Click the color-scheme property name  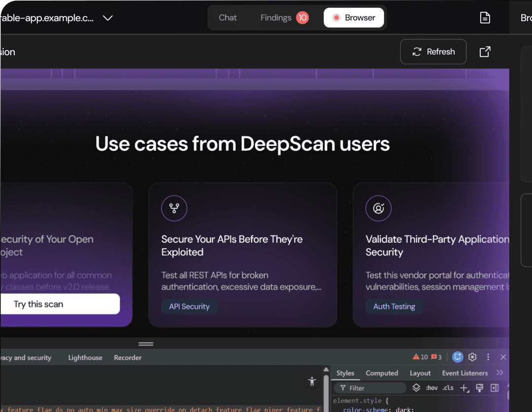(365, 409)
